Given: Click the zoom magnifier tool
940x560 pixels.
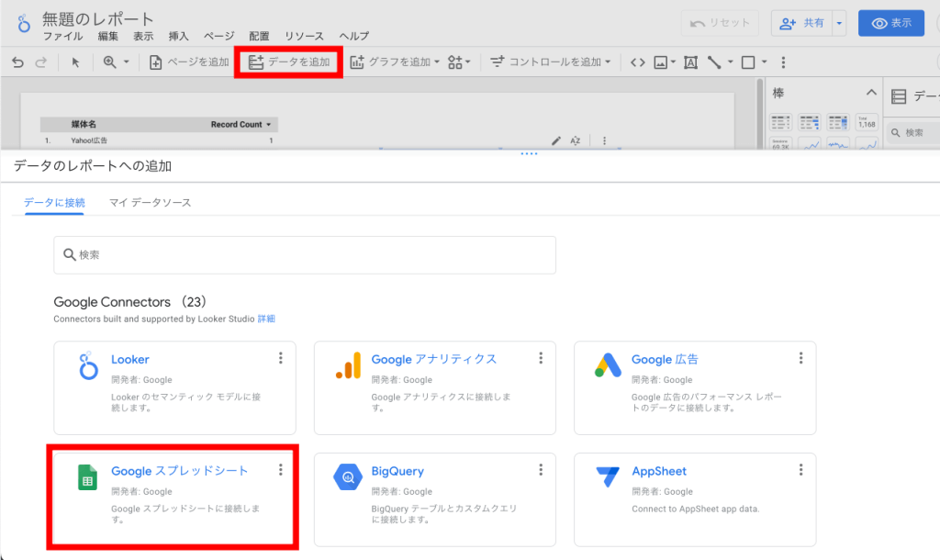Looking at the screenshot, I should 110,62.
